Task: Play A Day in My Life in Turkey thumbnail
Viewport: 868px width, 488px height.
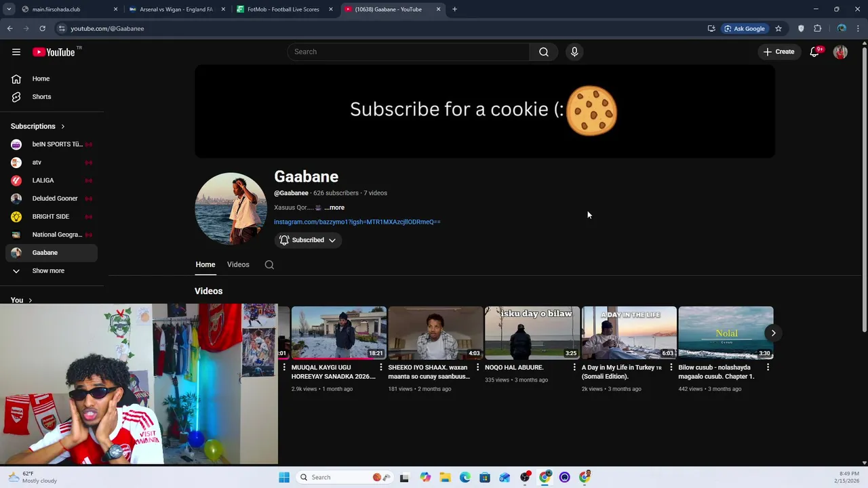Action: pos(629,333)
